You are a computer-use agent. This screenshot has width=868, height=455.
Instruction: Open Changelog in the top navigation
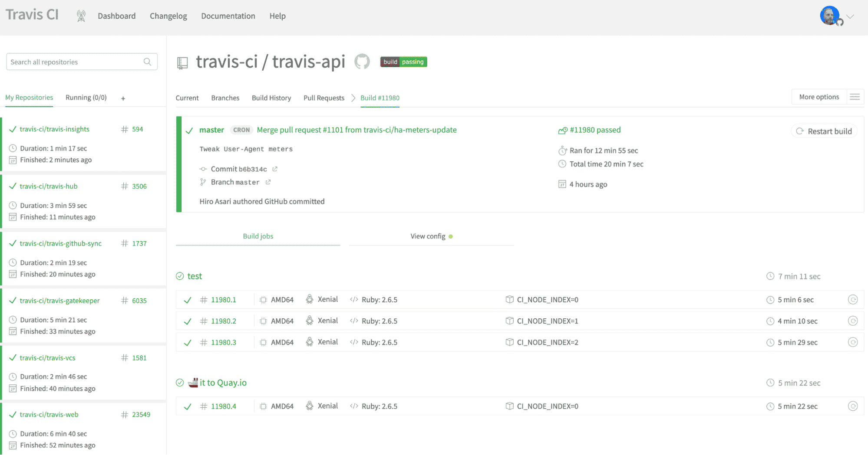pos(168,16)
